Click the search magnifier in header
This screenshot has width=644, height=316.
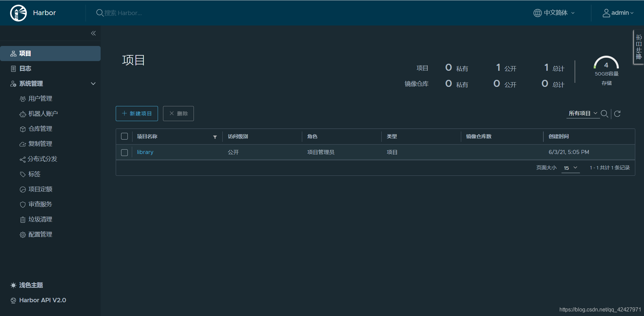coord(100,13)
